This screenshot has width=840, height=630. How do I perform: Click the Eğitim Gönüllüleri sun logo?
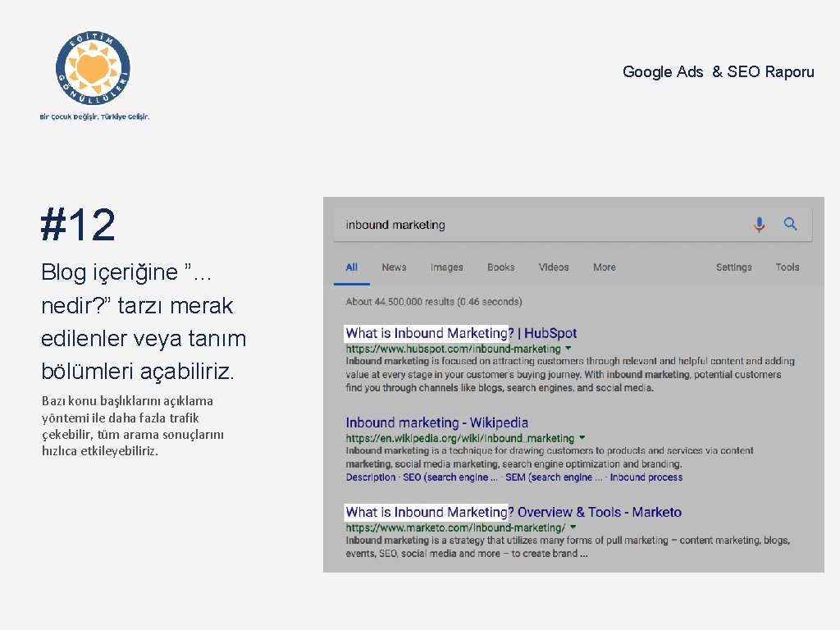94,68
